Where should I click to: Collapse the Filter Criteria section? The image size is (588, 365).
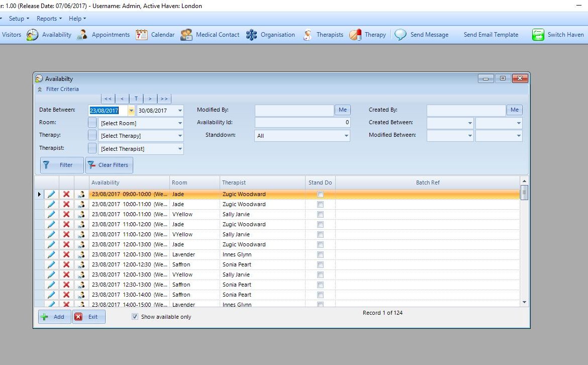39,89
